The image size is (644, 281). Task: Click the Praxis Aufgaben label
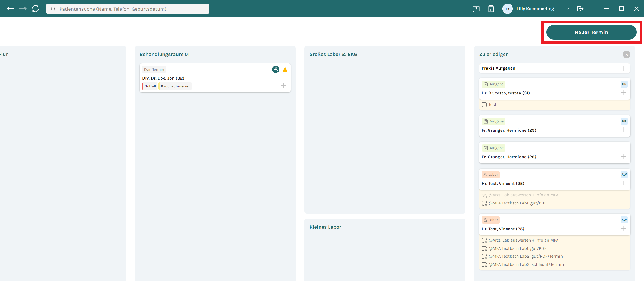click(498, 68)
